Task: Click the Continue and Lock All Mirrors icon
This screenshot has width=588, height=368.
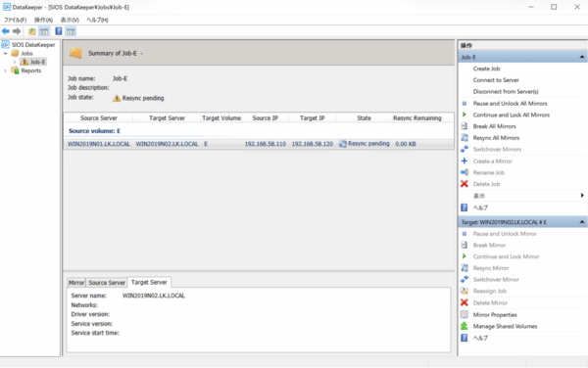Action: [x=465, y=115]
